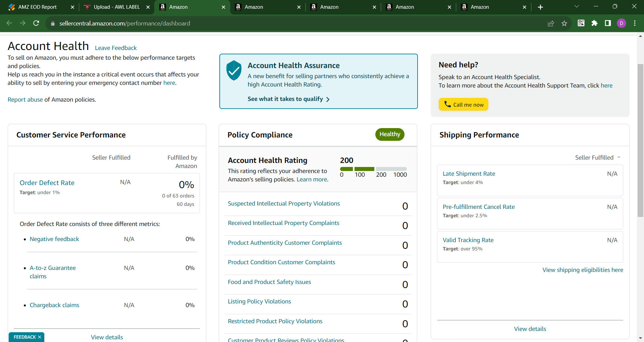
Task: Close the AMZ EOD Report tab
Action: [x=72, y=7]
